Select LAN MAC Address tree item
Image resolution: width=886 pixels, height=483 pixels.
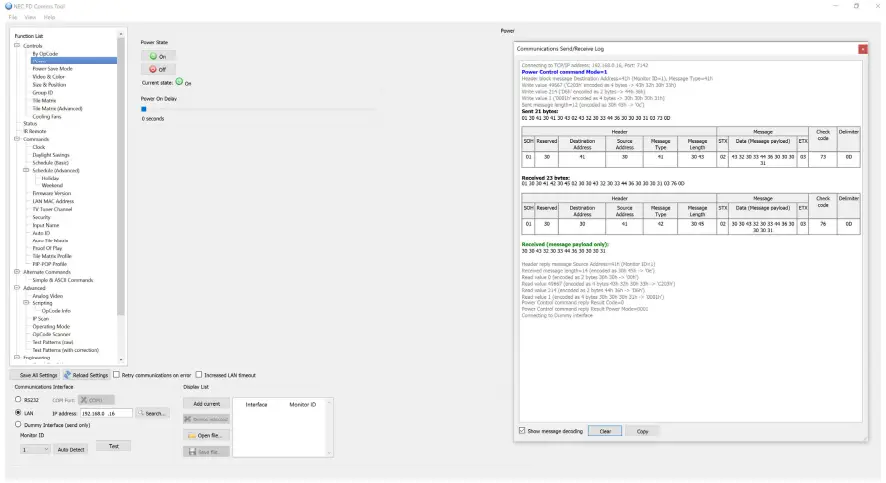pyautogui.click(x=53, y=201)
